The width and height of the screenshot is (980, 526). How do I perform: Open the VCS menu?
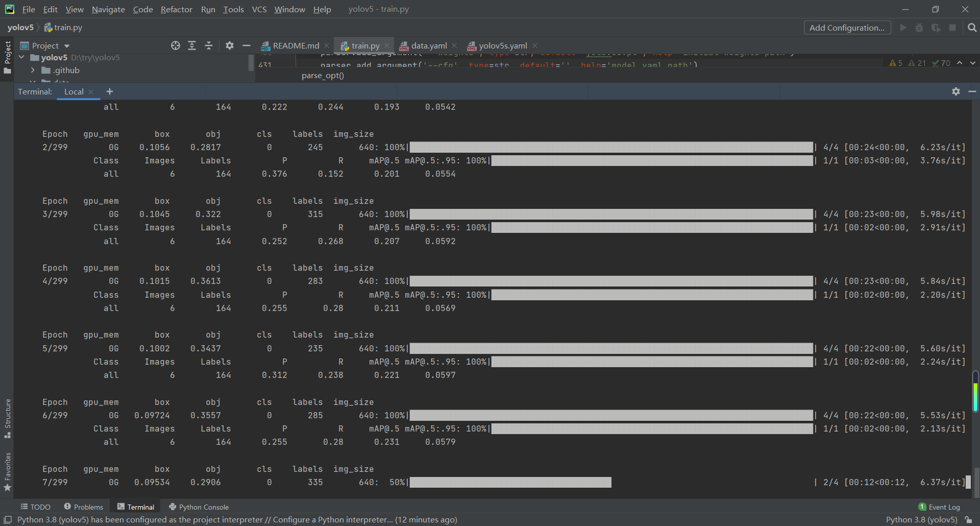click(259, 9)
